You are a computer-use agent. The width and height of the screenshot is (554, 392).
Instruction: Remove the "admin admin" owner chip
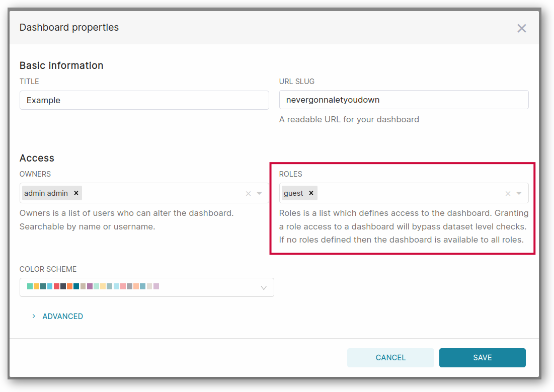tap(76, 193)
